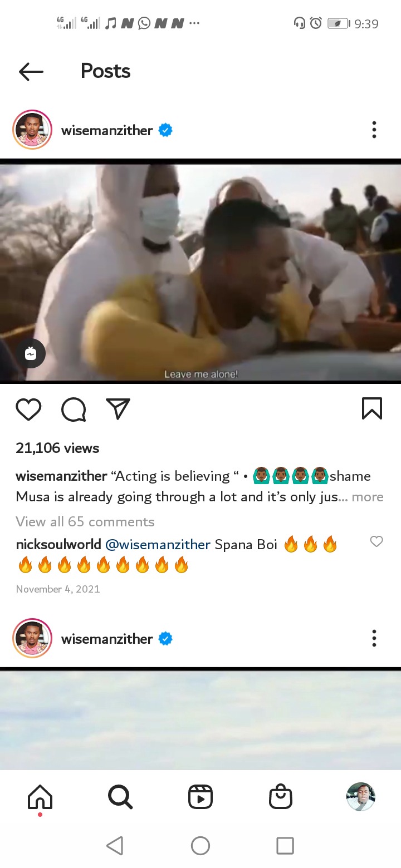
Task: Open the Reels tab icon
Action: (x=200, y=797)
